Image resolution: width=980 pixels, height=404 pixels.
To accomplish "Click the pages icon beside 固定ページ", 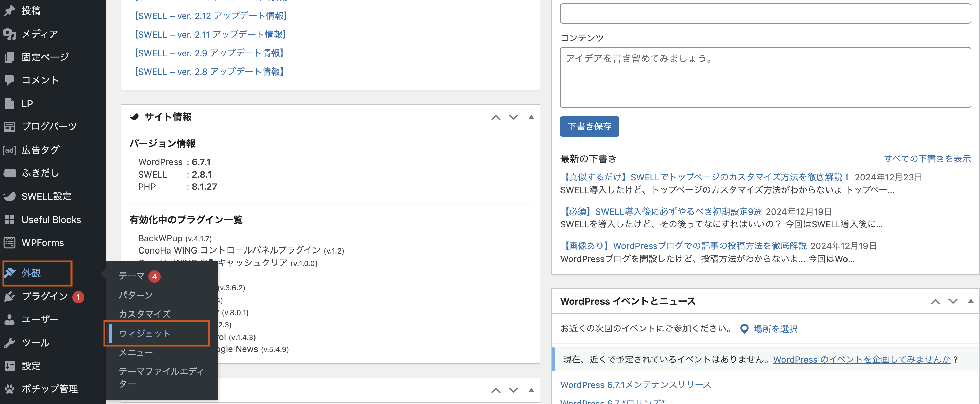I will click(9, 57).
